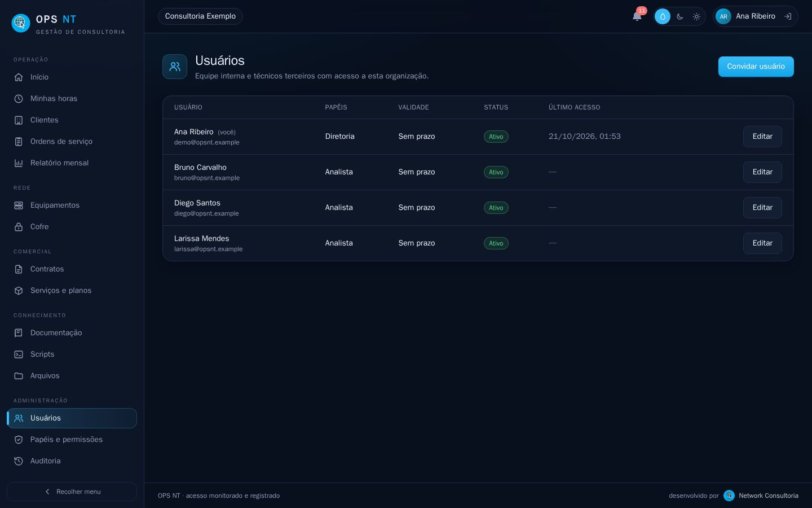Click the Serviços e planos box icon
The image size is (812, 508).
19,291
